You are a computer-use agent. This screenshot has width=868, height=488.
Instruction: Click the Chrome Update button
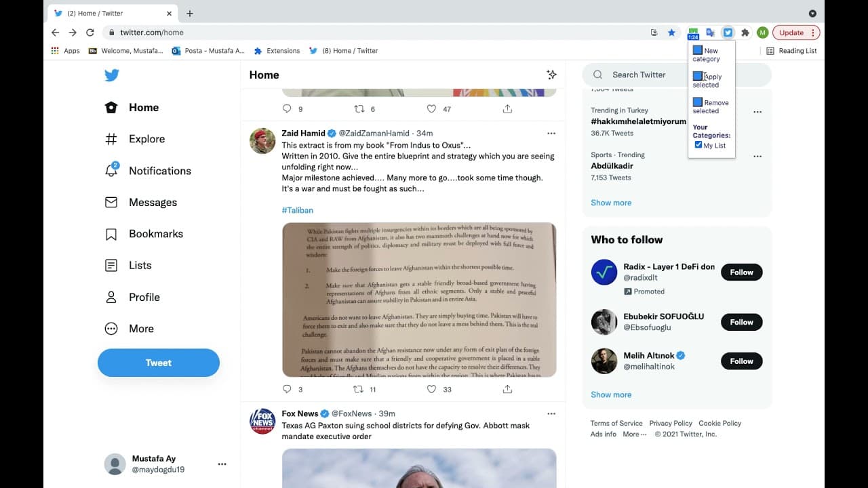[x=796, y=33]
